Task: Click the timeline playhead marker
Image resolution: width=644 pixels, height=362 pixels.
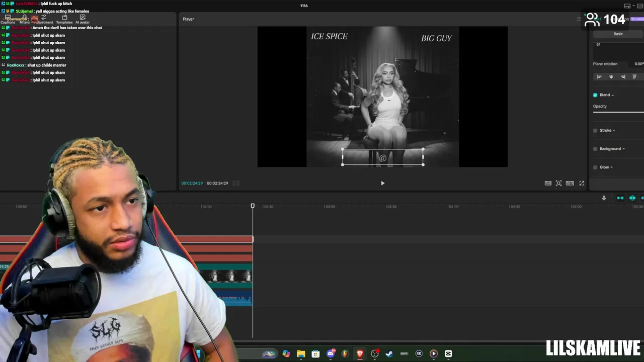Action: tap(253, 206)
